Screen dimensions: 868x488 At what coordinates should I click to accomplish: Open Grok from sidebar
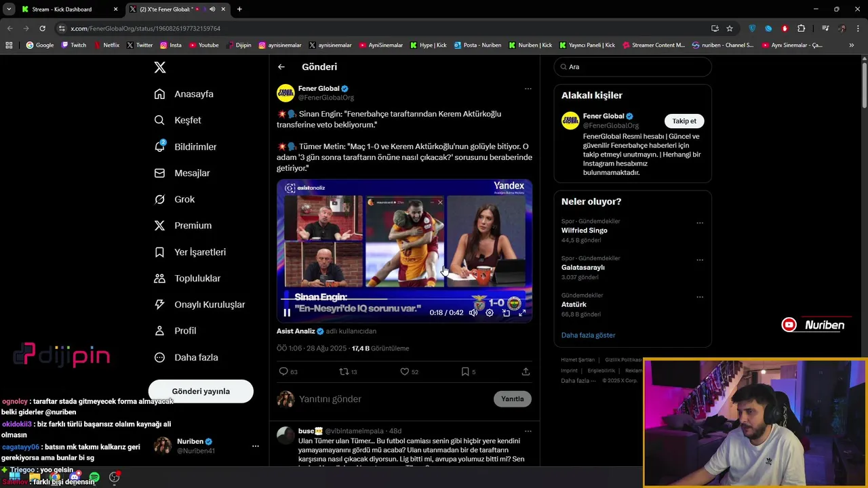click(174, 199)
